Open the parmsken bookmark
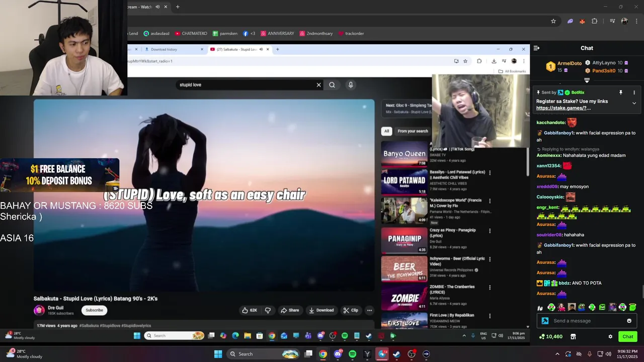The height and width of the screenshot is (362, 644). [225, 34]
